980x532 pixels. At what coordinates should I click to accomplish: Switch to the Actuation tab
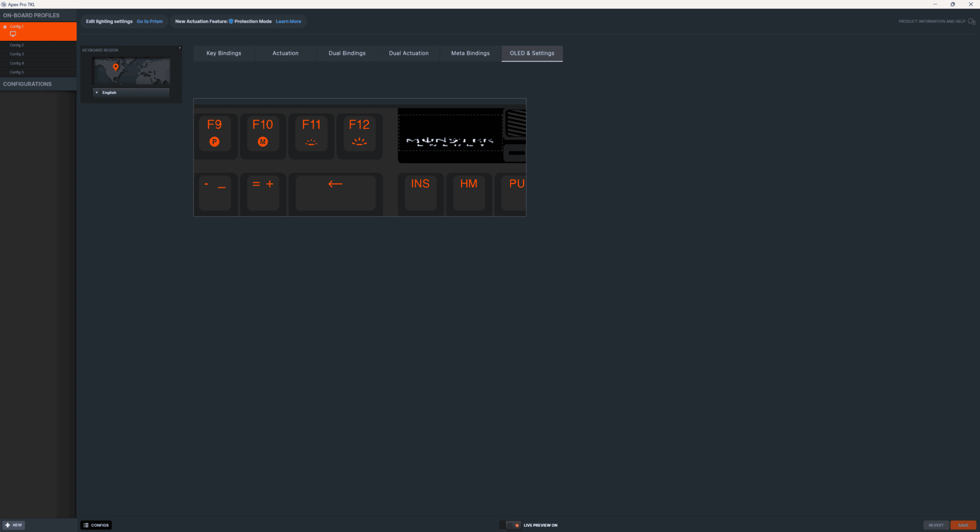click(285, 53)
